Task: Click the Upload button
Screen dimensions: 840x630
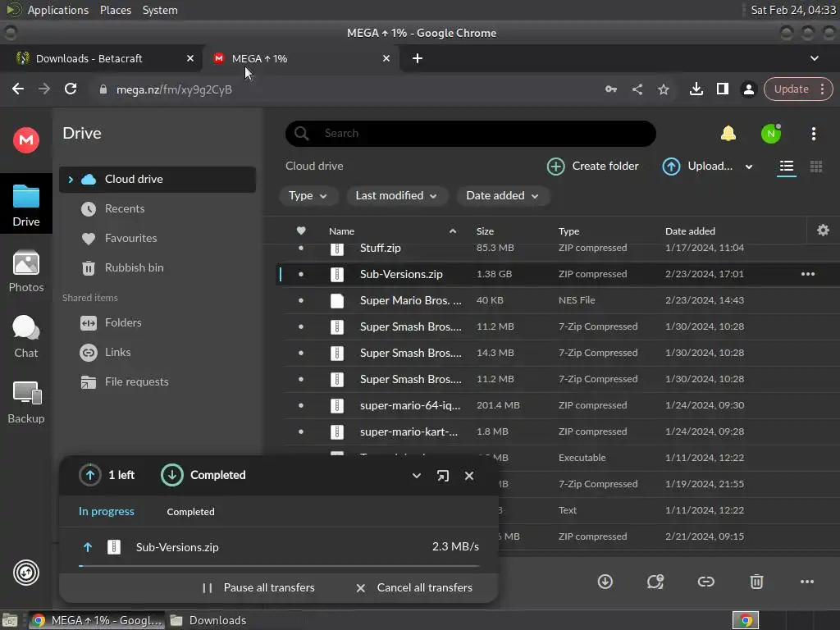Action: (x=697, y=167)
